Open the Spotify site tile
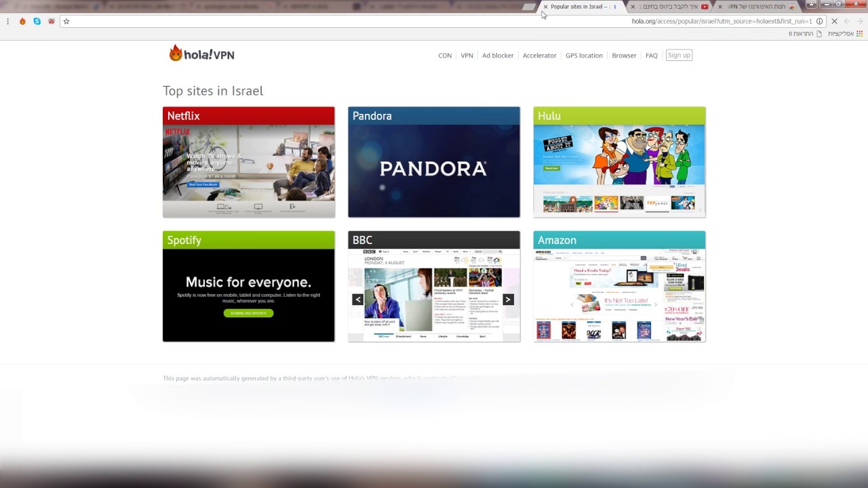 coord(249,286)
